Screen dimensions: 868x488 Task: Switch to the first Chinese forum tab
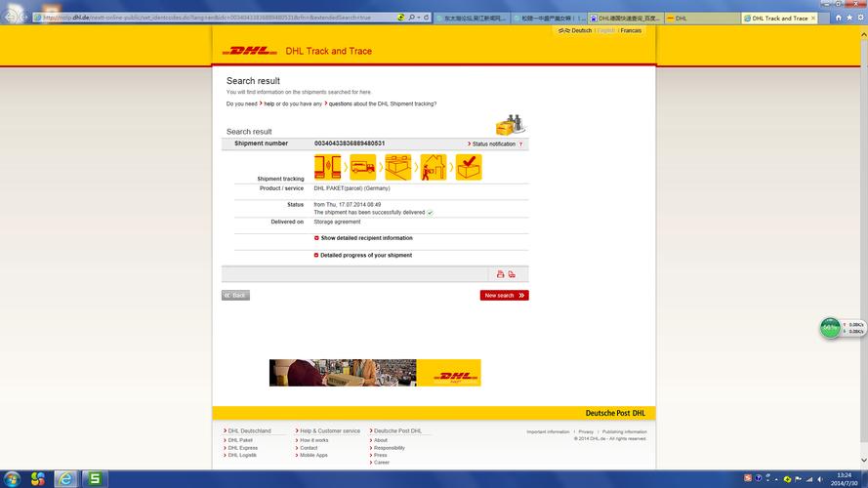pyautogui.click(x=473, y=19)
